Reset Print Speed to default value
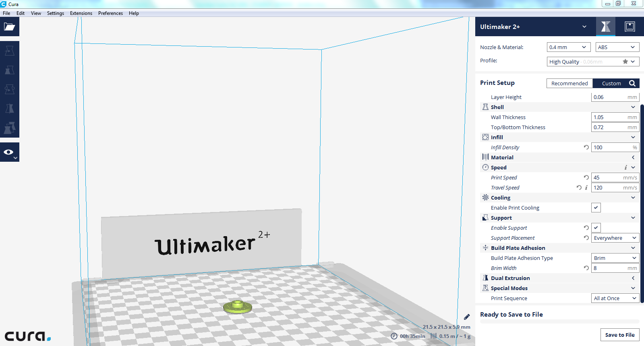This screenshot has height=346, width=644. (x=586, y=177)
